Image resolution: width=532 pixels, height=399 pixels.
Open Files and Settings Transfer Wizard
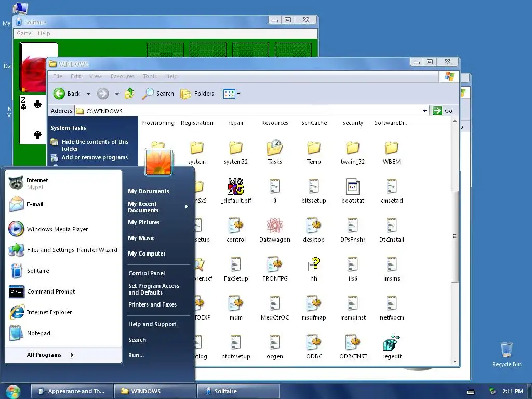(x=63, y=250)
